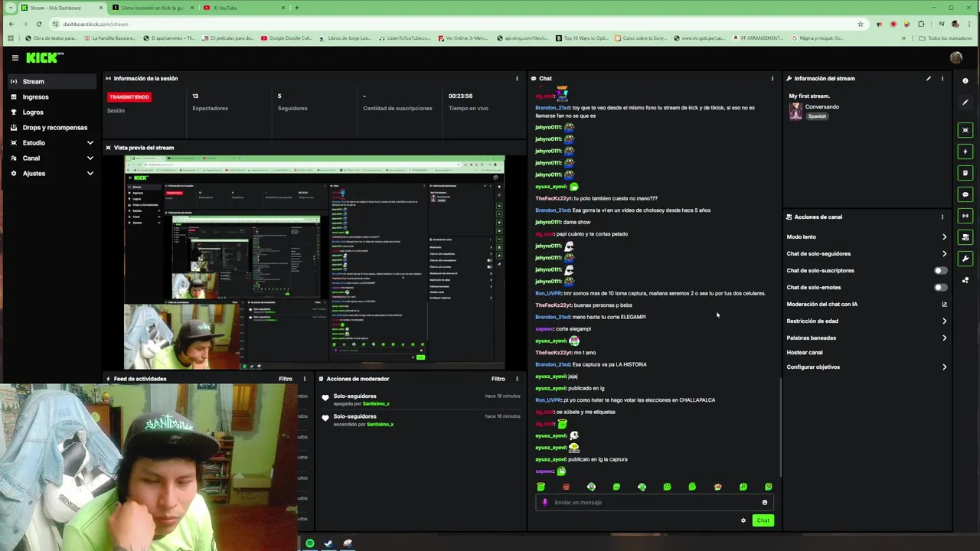Open Moderación del chat con IA link icon
980x551 pixels.
944,304
